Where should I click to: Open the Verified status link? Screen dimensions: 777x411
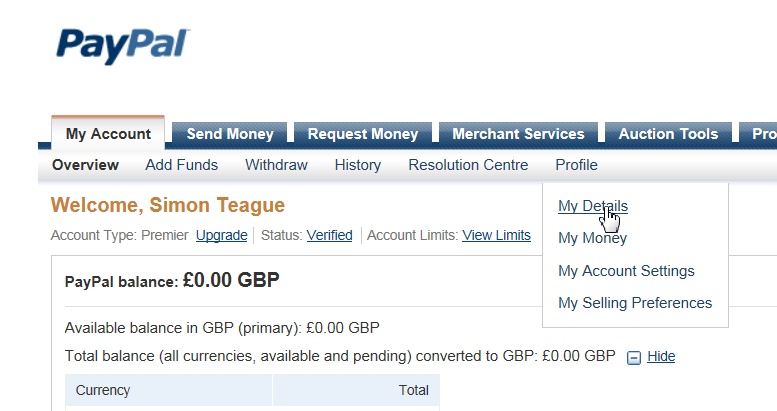tap(329, 236)
